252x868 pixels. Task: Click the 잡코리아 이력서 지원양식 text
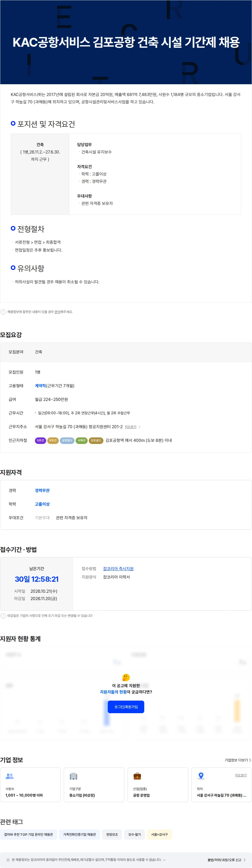116,577
